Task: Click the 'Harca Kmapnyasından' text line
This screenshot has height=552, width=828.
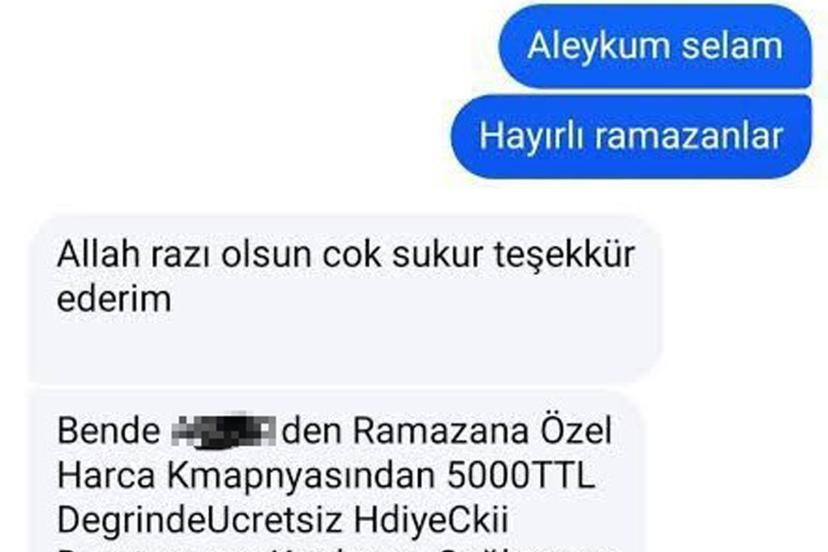Action: click(x=247, y=476)
